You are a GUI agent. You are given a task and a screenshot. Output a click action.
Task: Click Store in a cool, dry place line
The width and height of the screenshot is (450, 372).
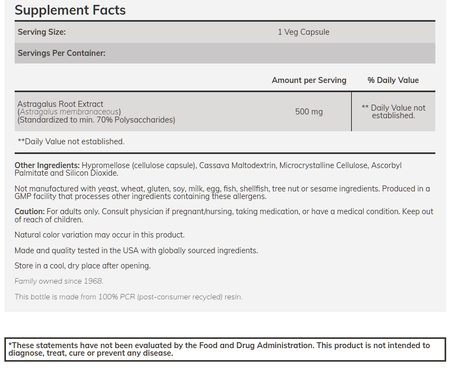click(83, 266)
